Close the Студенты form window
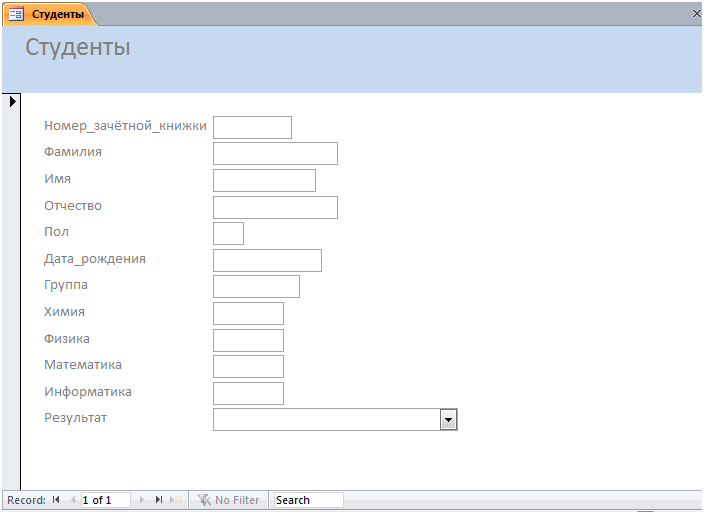 point(696,14)
